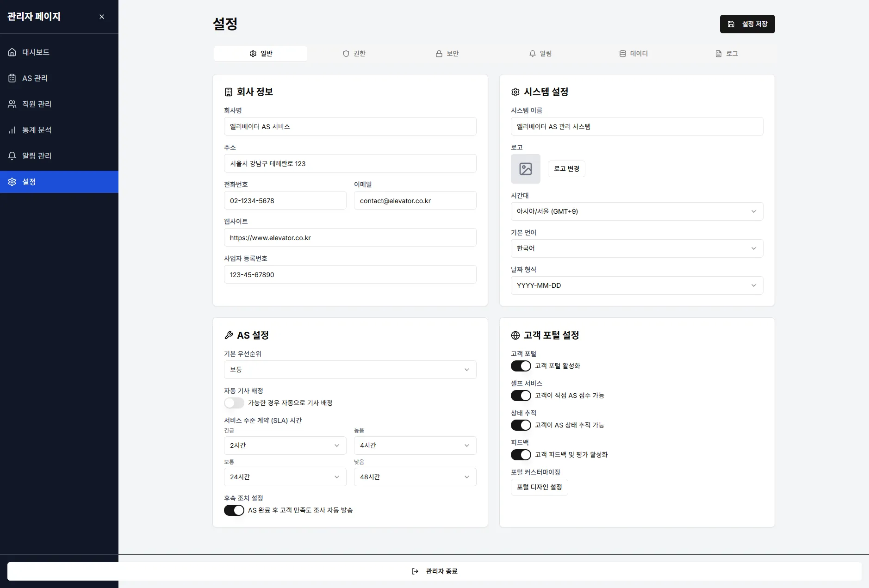The image size is (869, 588).
Task: Disable the 고객 만족도 조사 자동 발송 toggle
Action: coord(234,510)
